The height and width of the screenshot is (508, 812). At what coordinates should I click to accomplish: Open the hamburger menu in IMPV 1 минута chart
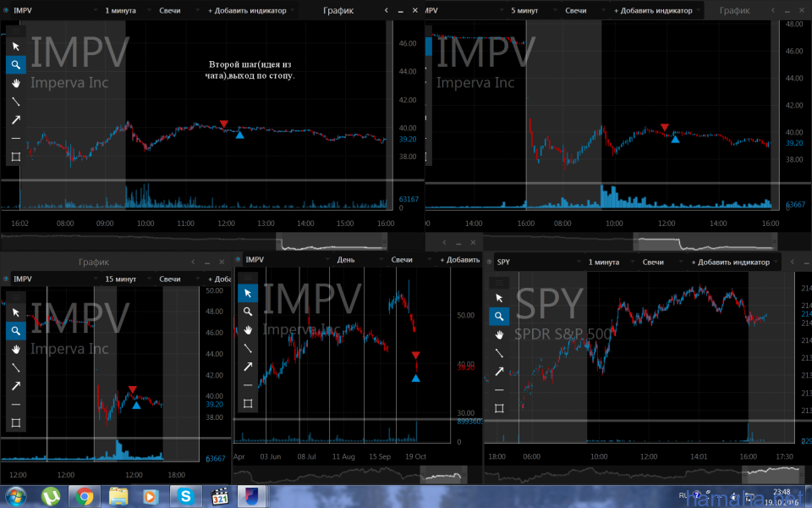click(16, 31)
